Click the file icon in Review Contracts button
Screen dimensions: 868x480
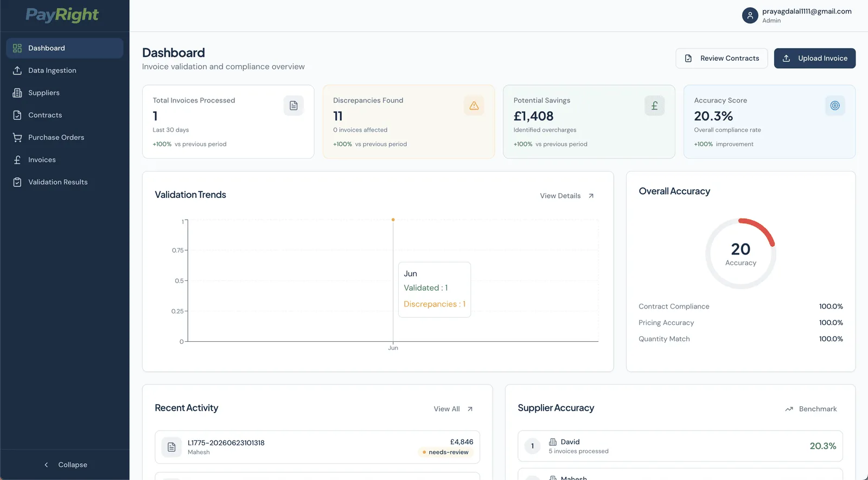coord(688,58)
